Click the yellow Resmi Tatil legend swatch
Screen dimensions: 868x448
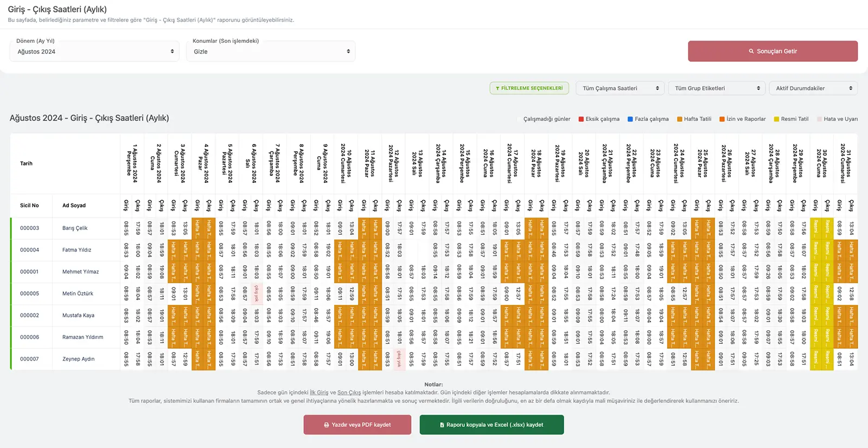(776, 119)
